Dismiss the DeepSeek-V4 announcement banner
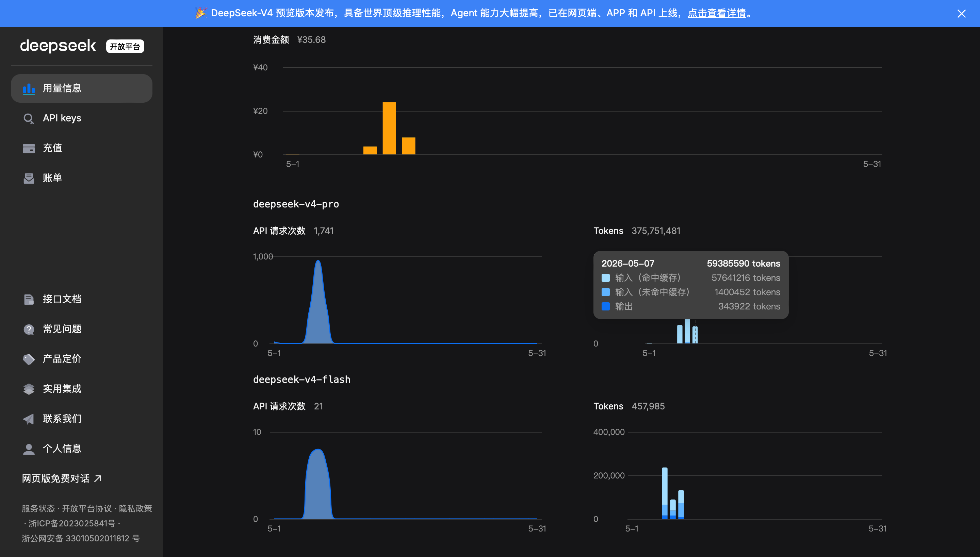This screenshot has height=557, width=980. pos(961,13)
